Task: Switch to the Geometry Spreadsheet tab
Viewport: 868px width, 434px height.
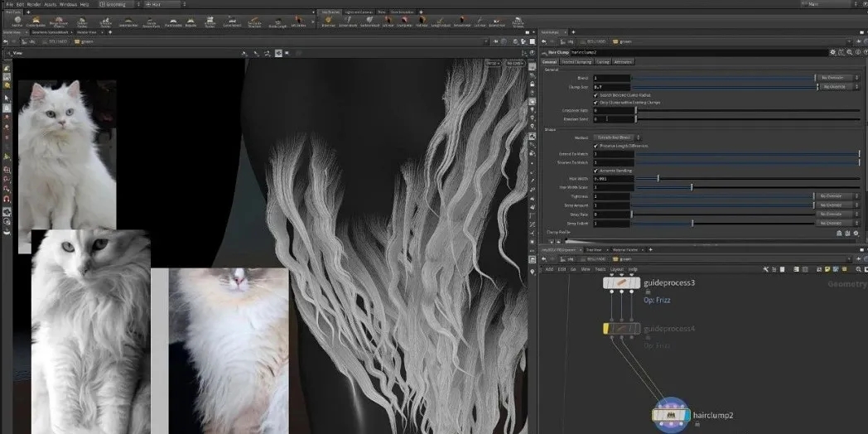Action: click(x=51, y=32)
